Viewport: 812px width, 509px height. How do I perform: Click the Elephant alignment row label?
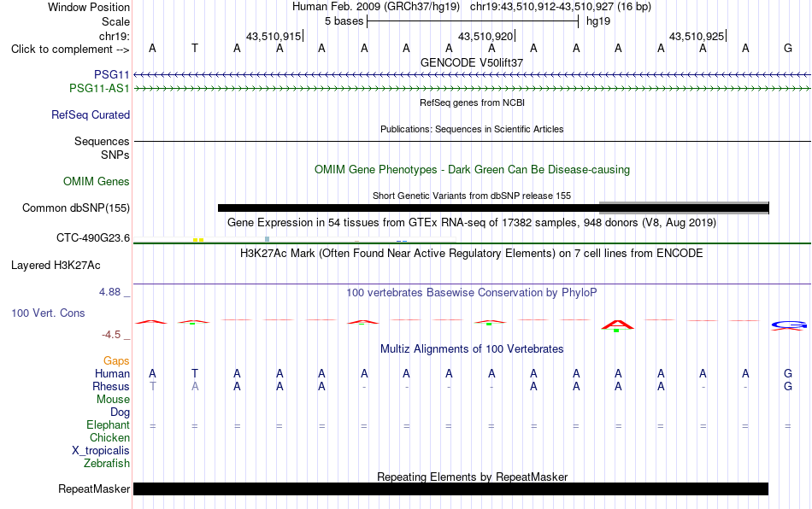tap(108, 425)
